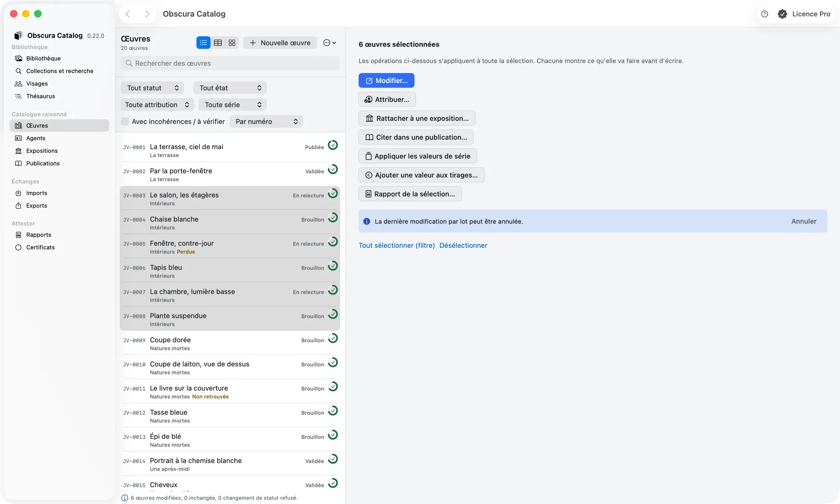840x504 pixels.
Task: Click the blue info icon in banner
Action: pyautogui.click(x=367, y=221)
